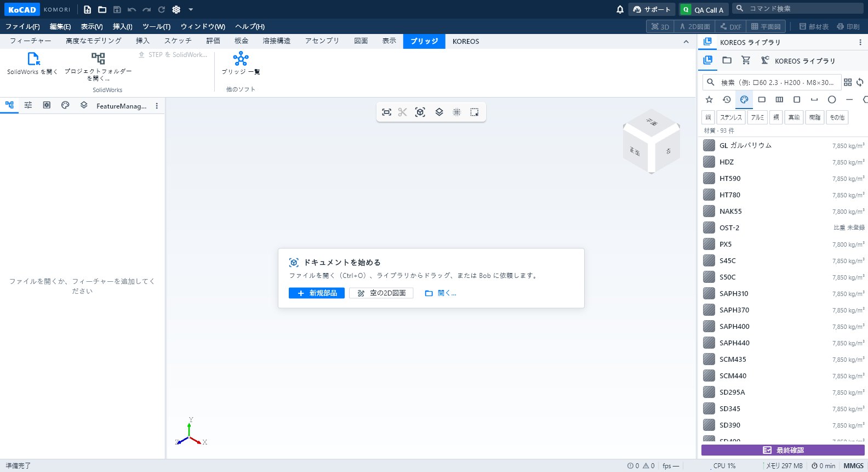Click the 最終確認 purple button

click(x=783, y=450)
